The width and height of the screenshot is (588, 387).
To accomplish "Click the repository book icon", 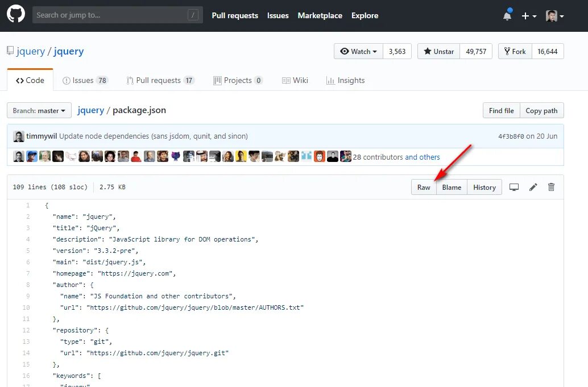I will coord(10,51).
